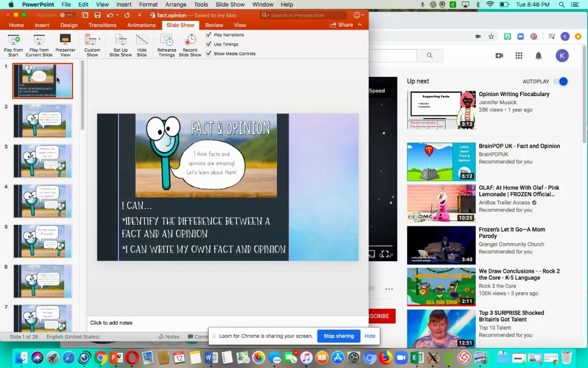Open Zoom app from the Dock

click(401, 357)
